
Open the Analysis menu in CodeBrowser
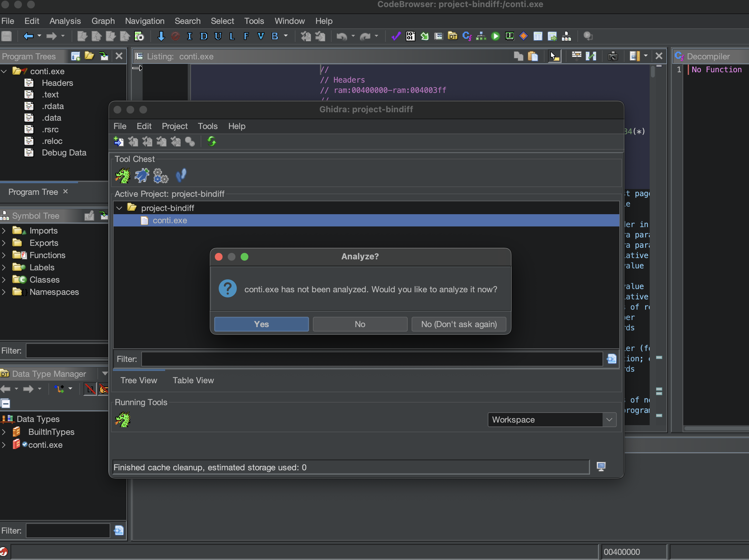65,21
